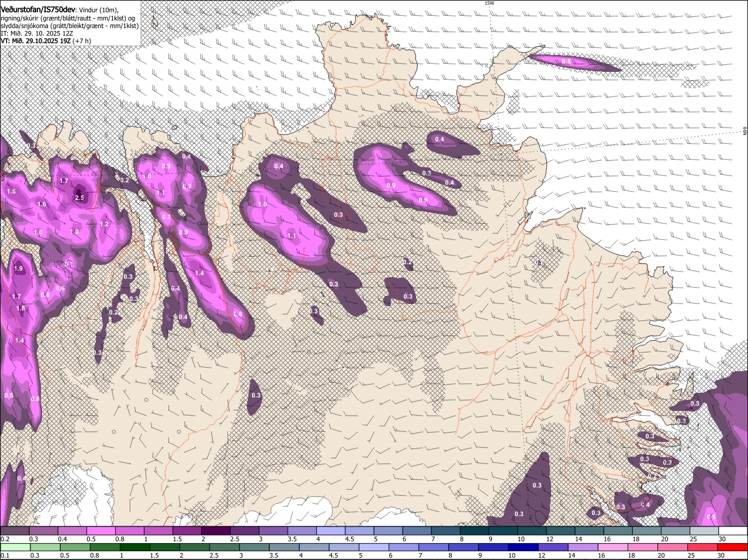Click the 15W longitude label at the map edge

pos(489,3)
